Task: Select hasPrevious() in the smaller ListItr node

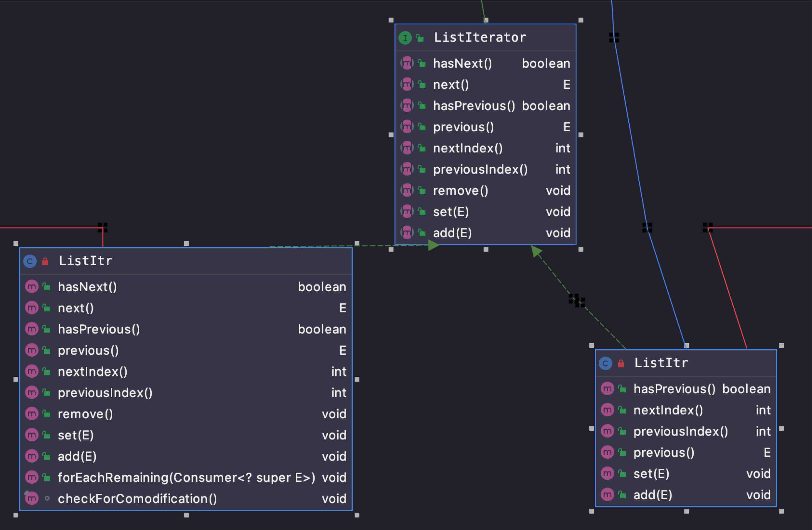Action: 674,389
